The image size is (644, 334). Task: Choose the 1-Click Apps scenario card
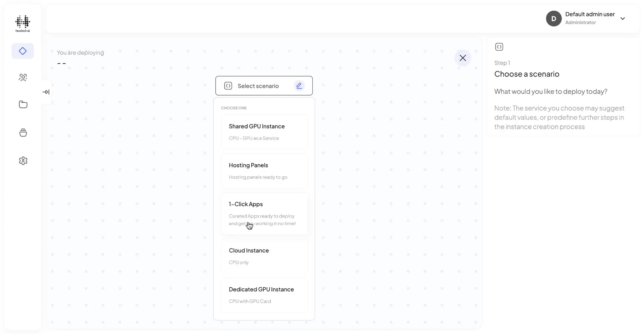264,213
